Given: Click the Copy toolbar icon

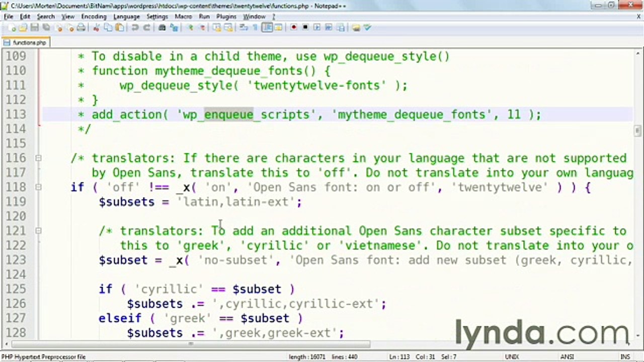Looking at the screenshot, I should click(108, 28).
